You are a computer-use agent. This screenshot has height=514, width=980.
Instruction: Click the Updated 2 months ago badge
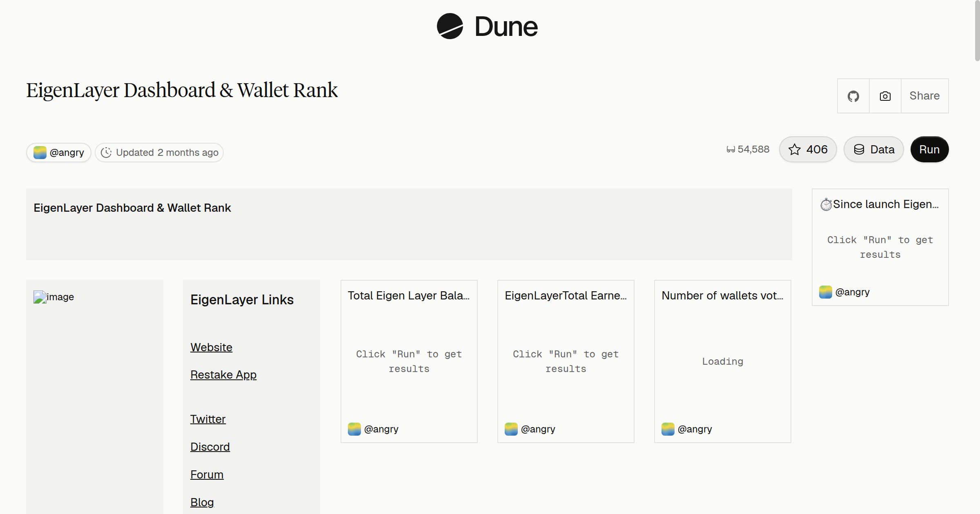pyautogui.click(x=159, y=153)
